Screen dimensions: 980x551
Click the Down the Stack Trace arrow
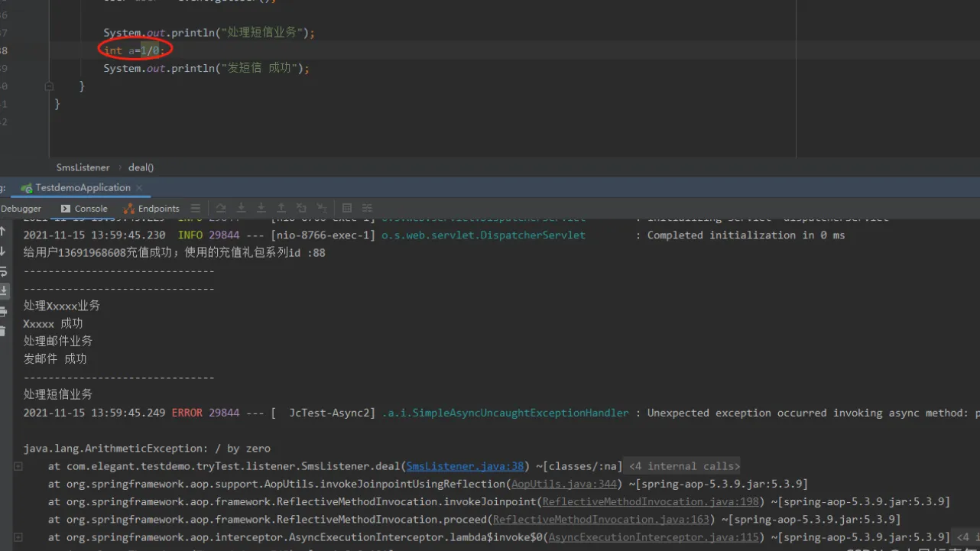pos(3,251)
